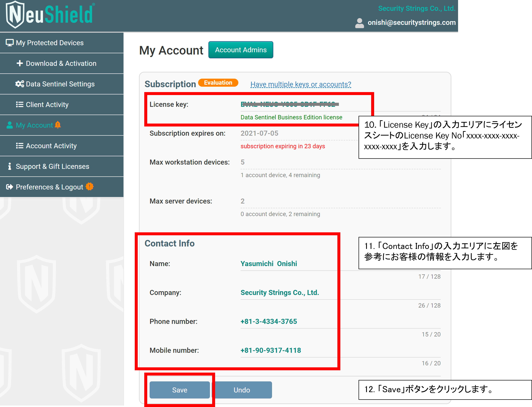Click the list icon beside Client Activity
Viewport: 532px width, 407px height.
20,104
